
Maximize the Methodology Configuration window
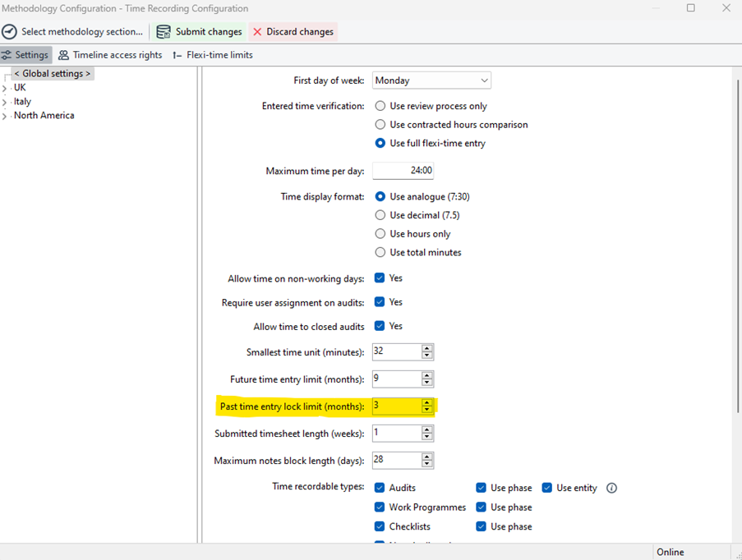click(691, 8)
